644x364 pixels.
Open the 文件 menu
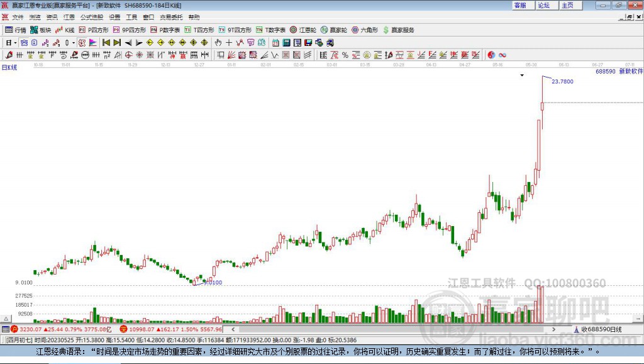tap(18, 17)
